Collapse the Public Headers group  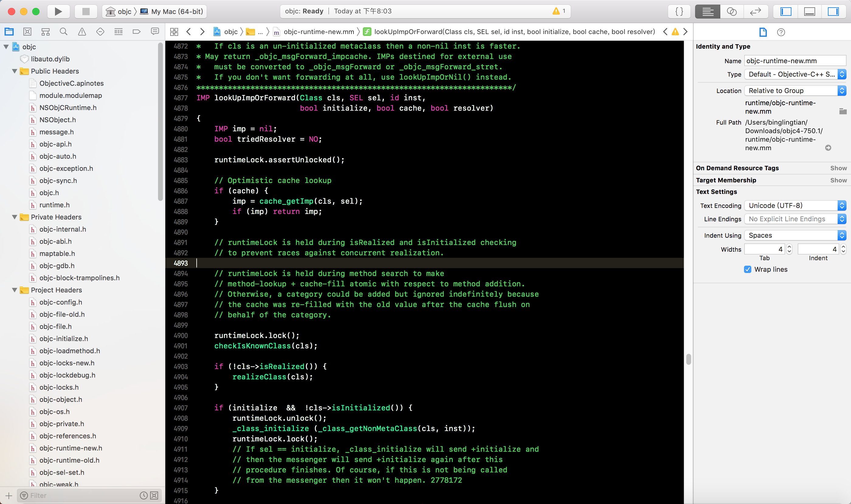click(x=15, y=71)
